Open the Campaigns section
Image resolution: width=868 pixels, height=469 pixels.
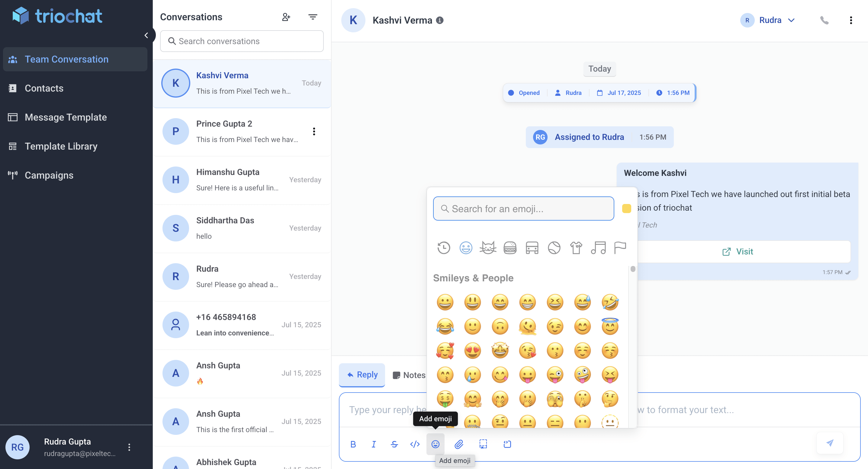(49, 175)
